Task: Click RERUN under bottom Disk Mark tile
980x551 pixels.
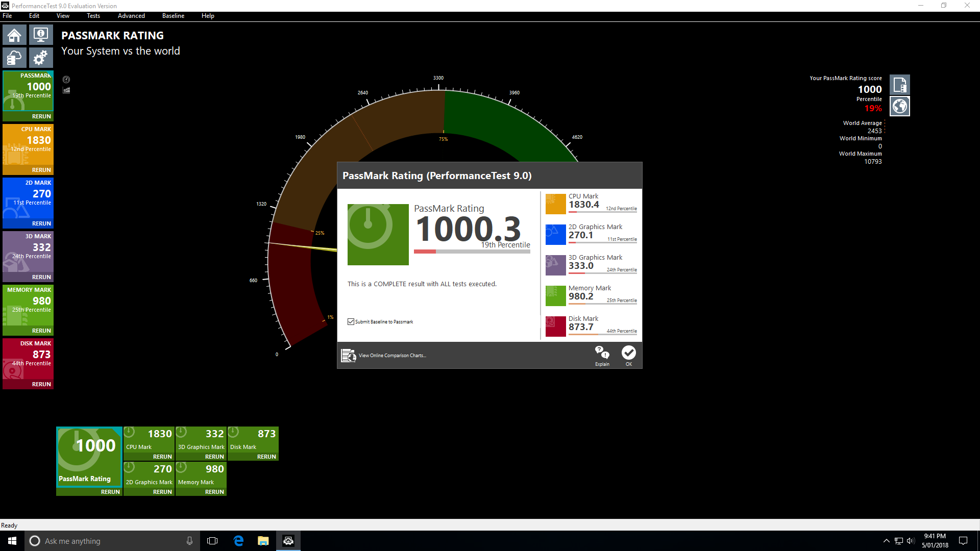Action: (266, 457)
